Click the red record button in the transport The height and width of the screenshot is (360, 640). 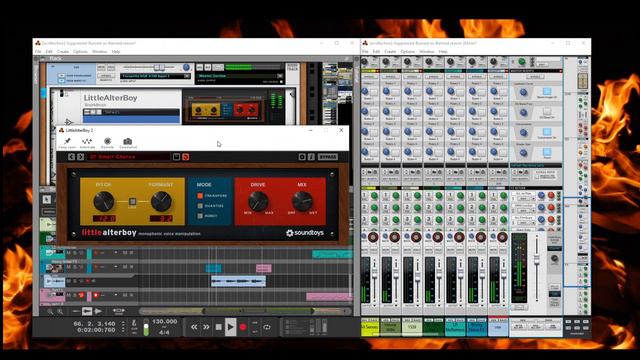pos(243,327)
